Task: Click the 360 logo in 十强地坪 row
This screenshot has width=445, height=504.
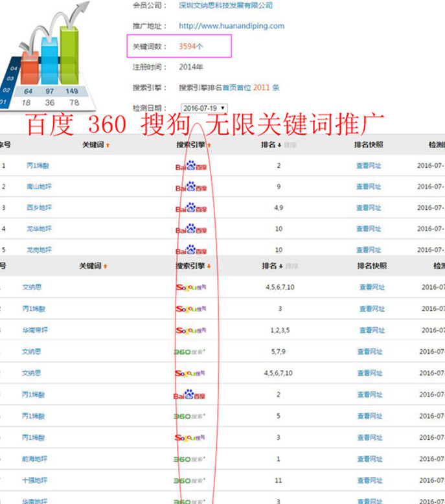Action: click(x=189, y=481)
